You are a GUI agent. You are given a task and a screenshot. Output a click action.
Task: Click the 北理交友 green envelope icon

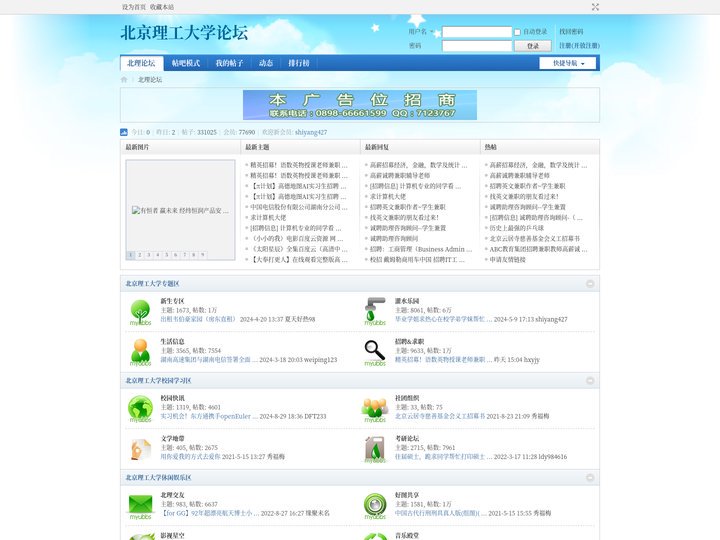point(141,506)
